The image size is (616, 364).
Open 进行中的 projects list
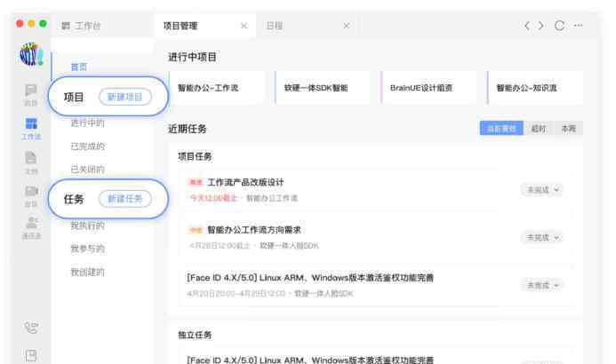(88, 123)
